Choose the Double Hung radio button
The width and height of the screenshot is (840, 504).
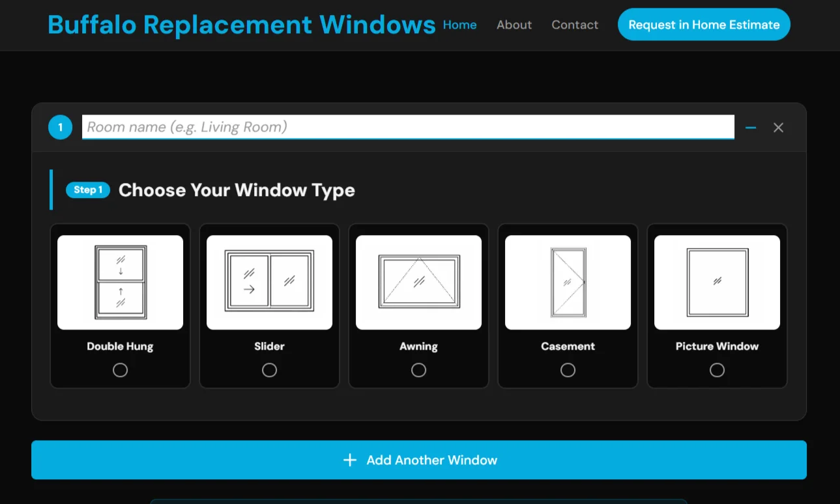[120, 370]
